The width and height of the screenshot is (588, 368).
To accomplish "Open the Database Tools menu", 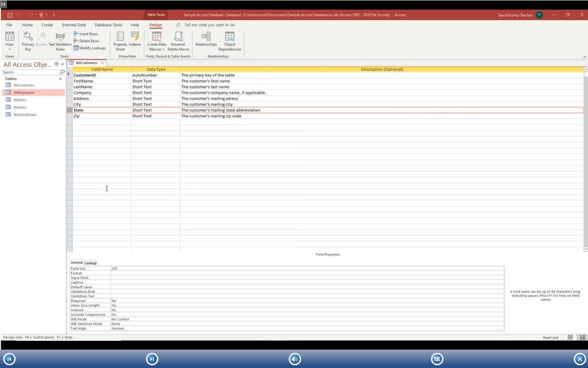I will (108, 25).
